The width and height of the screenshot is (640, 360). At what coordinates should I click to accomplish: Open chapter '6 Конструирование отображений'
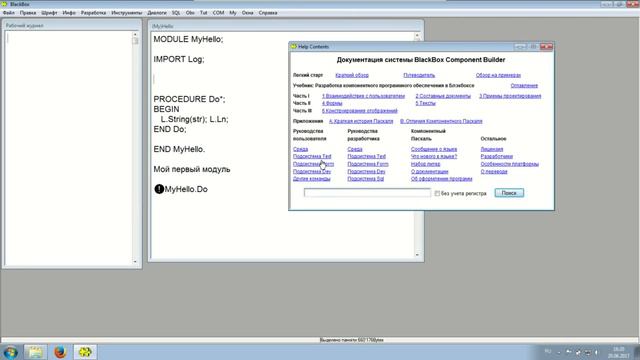(359, 111)
